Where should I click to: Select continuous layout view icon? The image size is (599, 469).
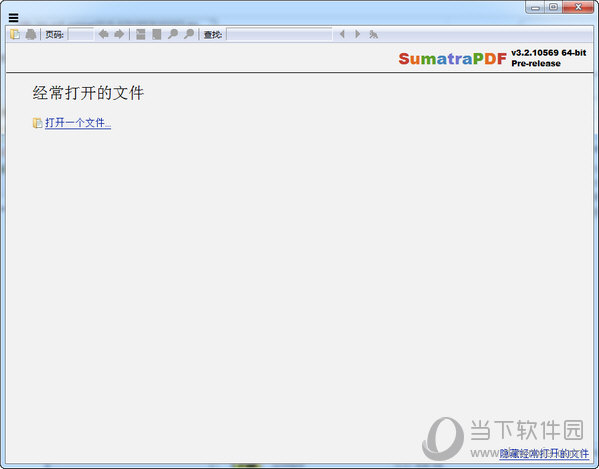pos(141,34)
